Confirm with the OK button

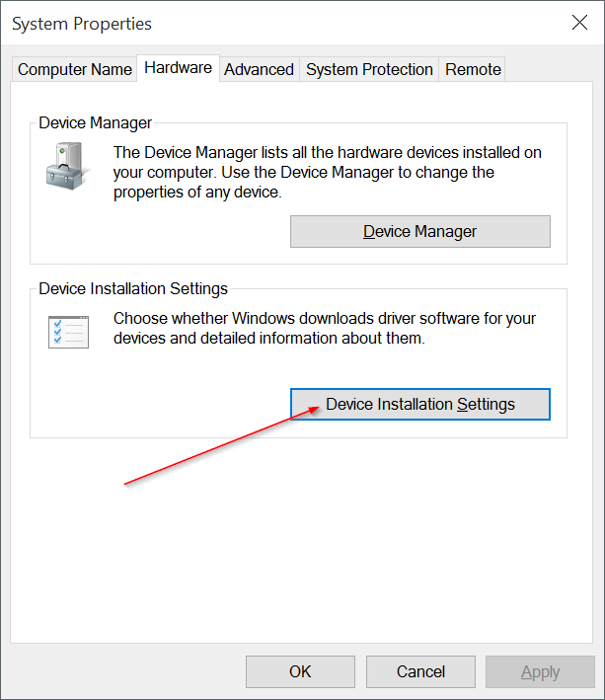coord(300,671)
